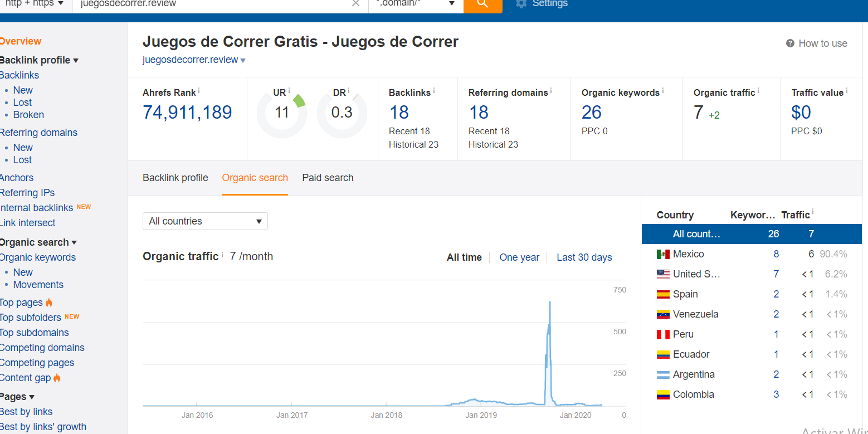The height and width of the screenshot is (434, 868).
Task: Click the Spain flag icon
Action: point(663,294)
